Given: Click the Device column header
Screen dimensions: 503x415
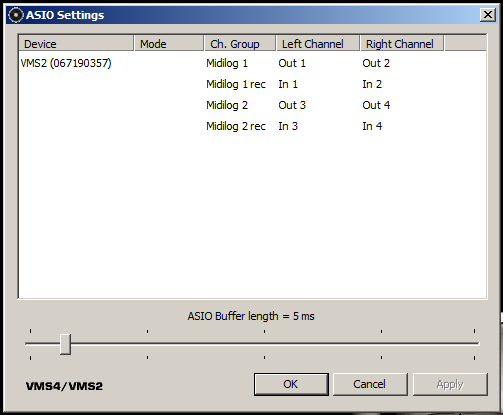Looking at the screenshot, I should click(x=76, y=44).
